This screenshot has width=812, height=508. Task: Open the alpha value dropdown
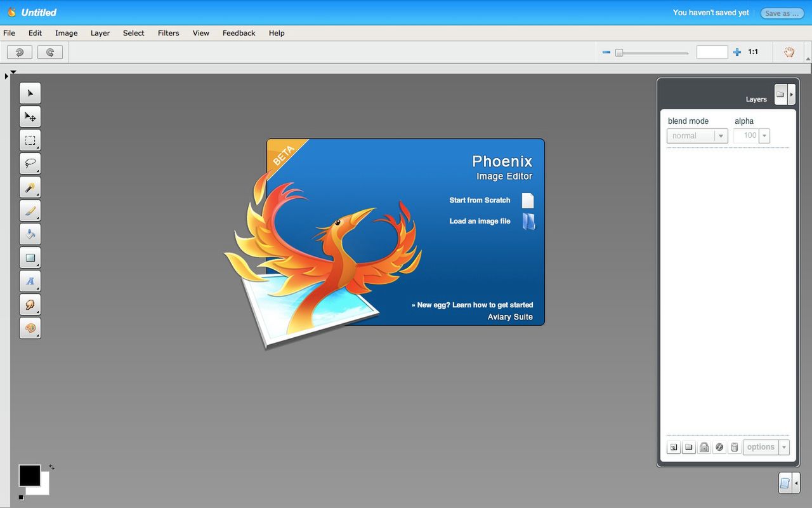pos(764,135)
